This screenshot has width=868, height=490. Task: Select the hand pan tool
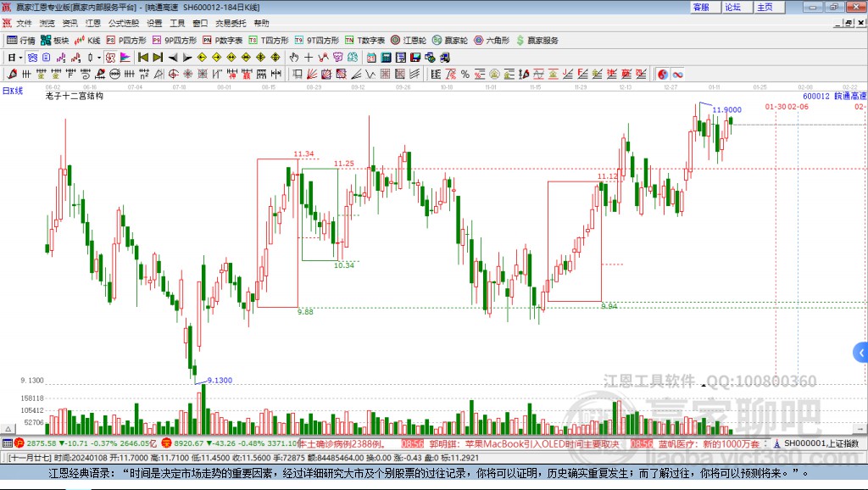[294, 58]
